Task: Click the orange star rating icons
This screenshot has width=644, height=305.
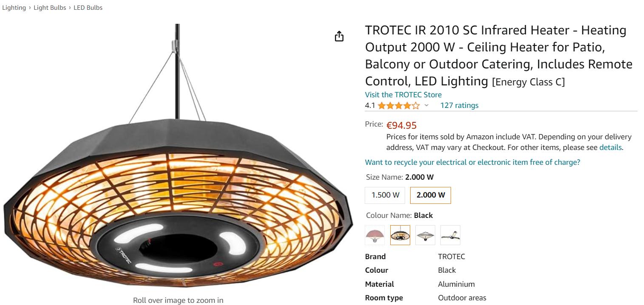Action: pos(398,106)
